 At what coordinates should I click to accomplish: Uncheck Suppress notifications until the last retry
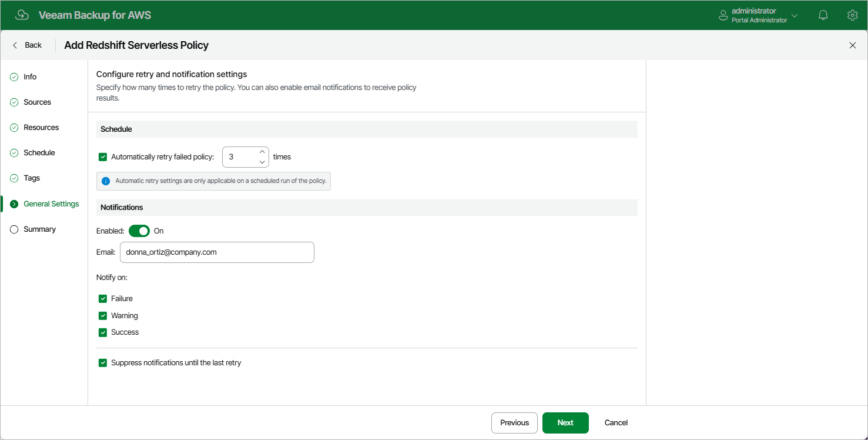pos(103,363)
